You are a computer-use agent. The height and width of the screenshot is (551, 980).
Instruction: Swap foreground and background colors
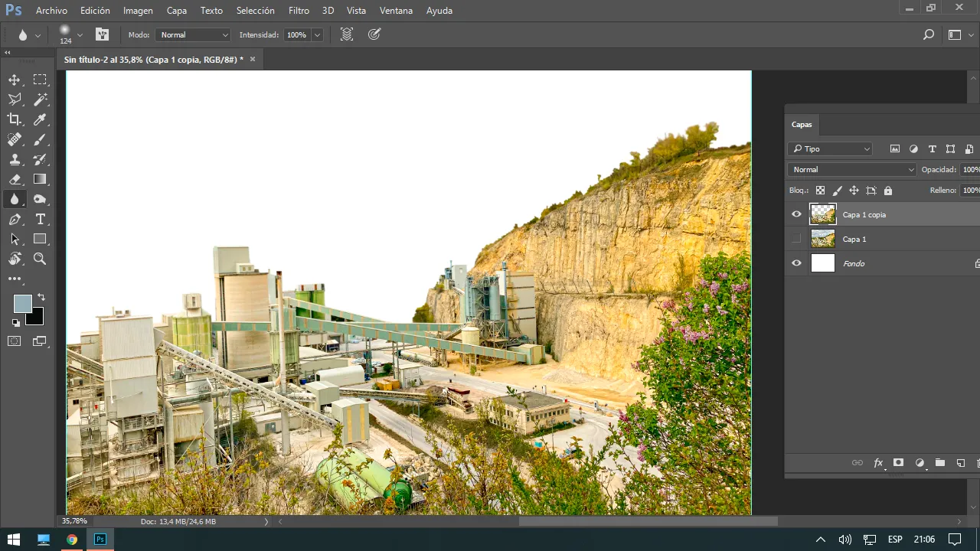41,297
